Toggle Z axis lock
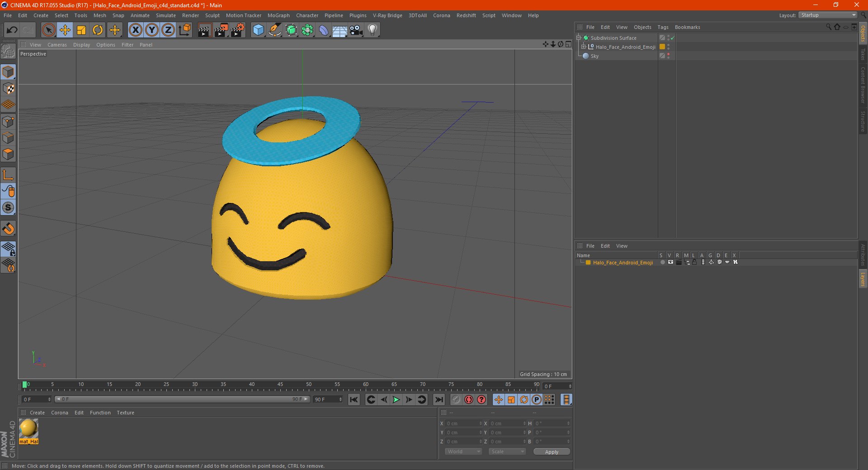868x470 pixels. click(x=168, y=30)
